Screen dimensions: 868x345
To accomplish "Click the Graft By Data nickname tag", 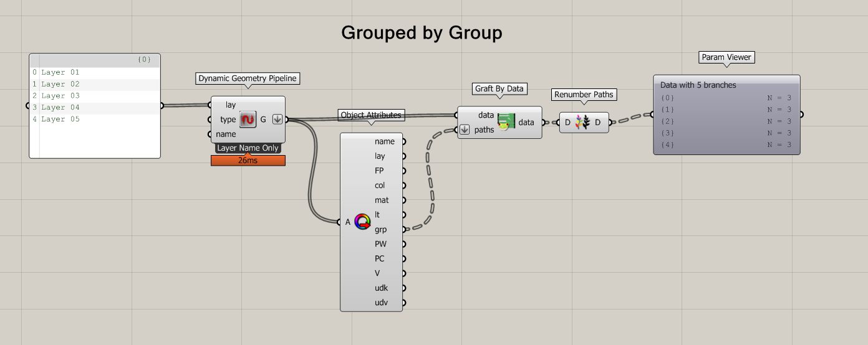I will tap(500, 89).
